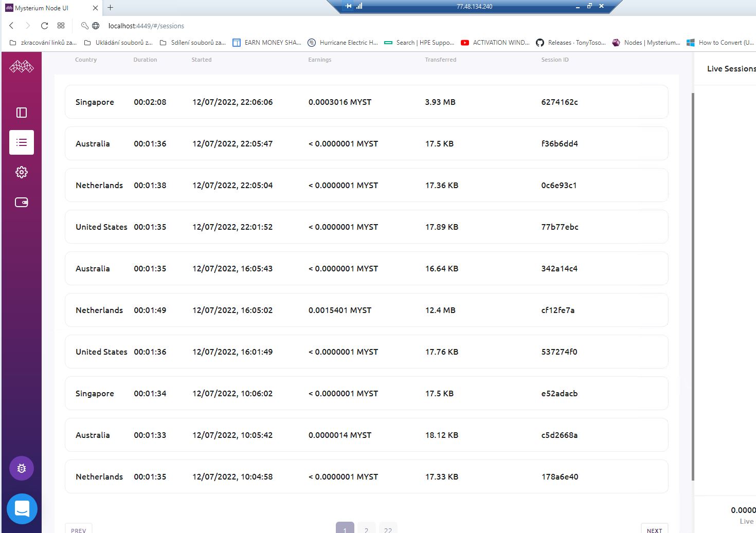Go to the PREV sessions page
This screenshot has width=756, height=533.
(x=79, y=529)
